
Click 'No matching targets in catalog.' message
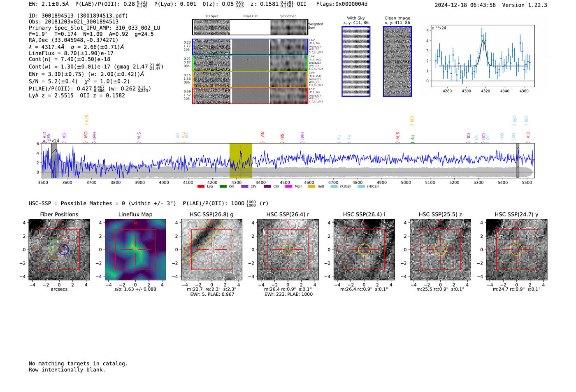[x=78, y=364]
